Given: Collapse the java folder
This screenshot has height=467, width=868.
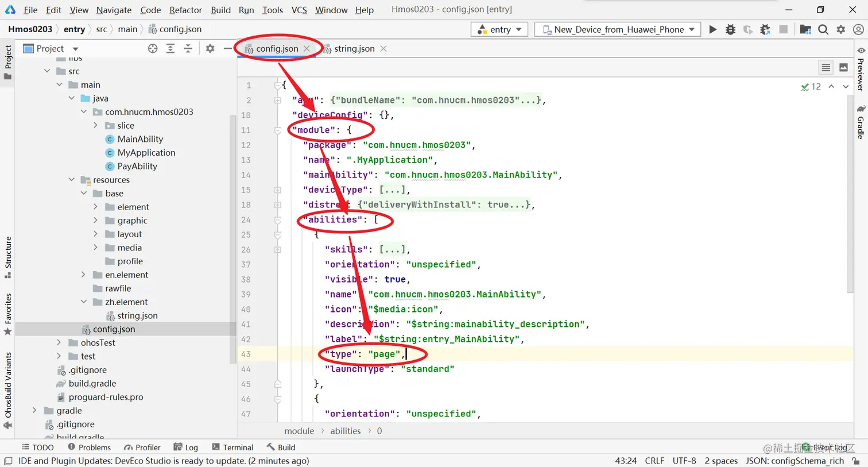Looking at the screenshot, I should pos(71,98).
